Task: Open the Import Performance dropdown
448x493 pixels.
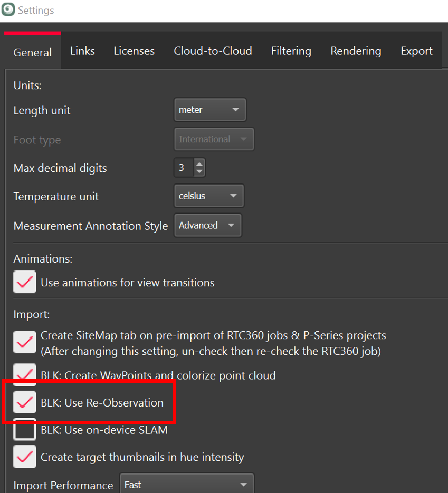Action: click(186, 485)
